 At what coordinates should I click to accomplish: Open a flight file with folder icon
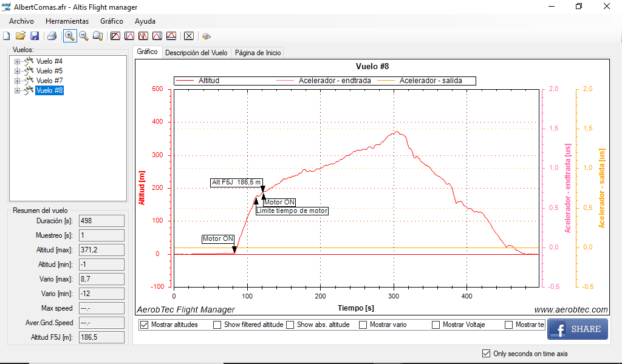[x=21, y=36]
